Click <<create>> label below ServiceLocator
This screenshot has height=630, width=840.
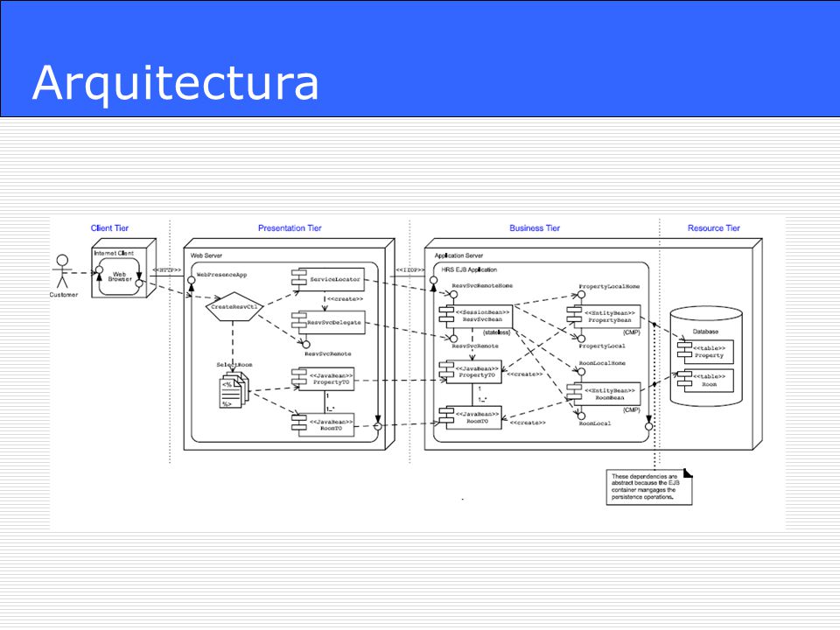pos(345,299)
